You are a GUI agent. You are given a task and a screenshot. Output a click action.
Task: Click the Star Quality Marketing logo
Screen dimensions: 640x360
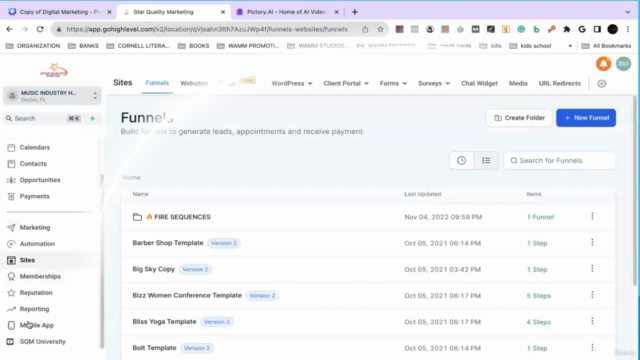[54, 70]
